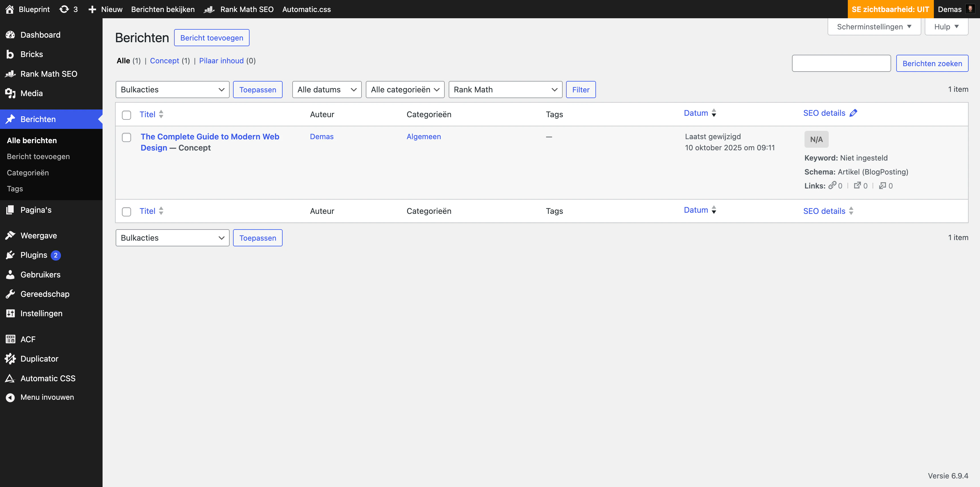This screenshot has height=487, width=980.
Task: Expand the Alle datums filter dropdown
Action: click(x=326, y=90)
